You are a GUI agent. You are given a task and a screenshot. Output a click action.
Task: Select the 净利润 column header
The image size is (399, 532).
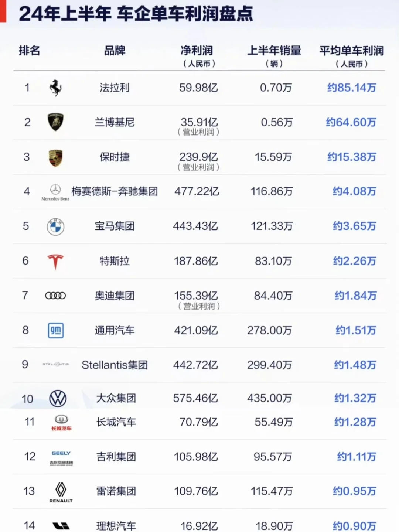pyautogui.click(x=197, y=51)
